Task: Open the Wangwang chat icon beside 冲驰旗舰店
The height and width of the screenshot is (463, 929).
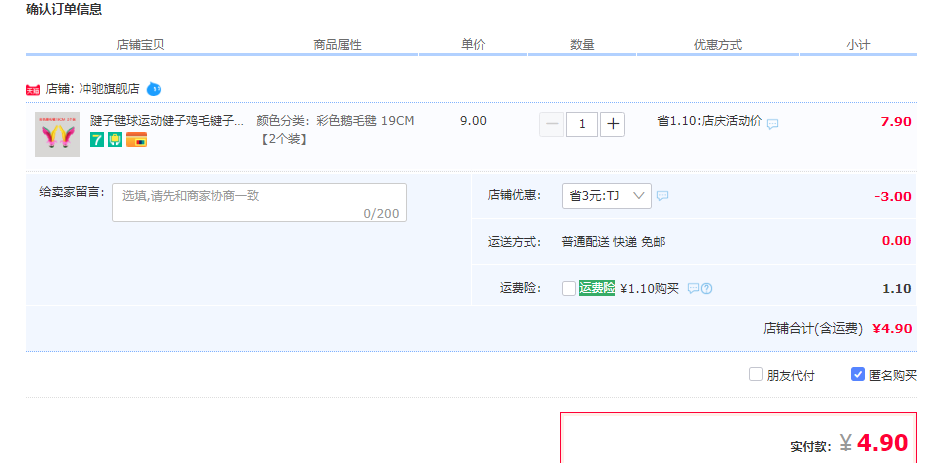Action: pyautogui.click(x=154, y=90)
